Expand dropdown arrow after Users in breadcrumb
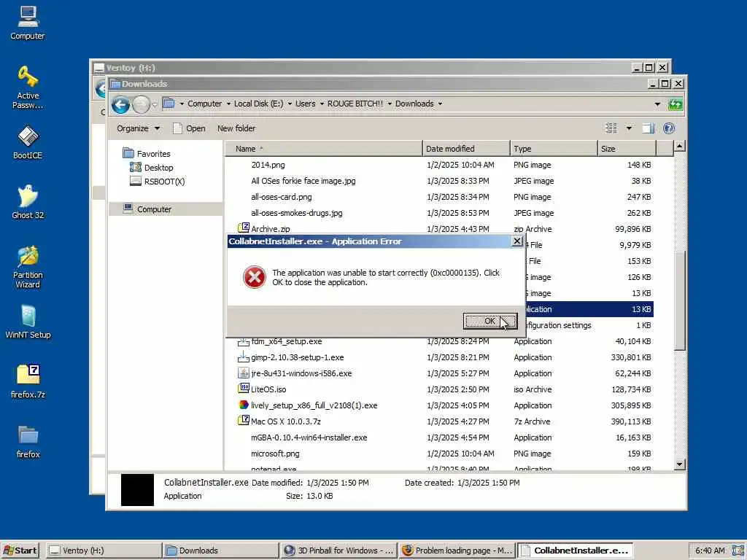This screenshot has height=560, width=747. tap(322, 104)
